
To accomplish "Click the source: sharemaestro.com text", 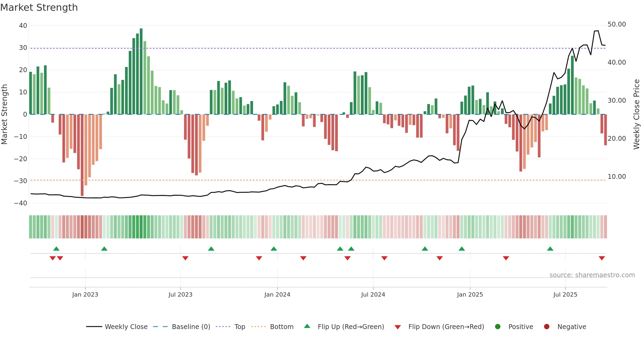I will (592, 275).
